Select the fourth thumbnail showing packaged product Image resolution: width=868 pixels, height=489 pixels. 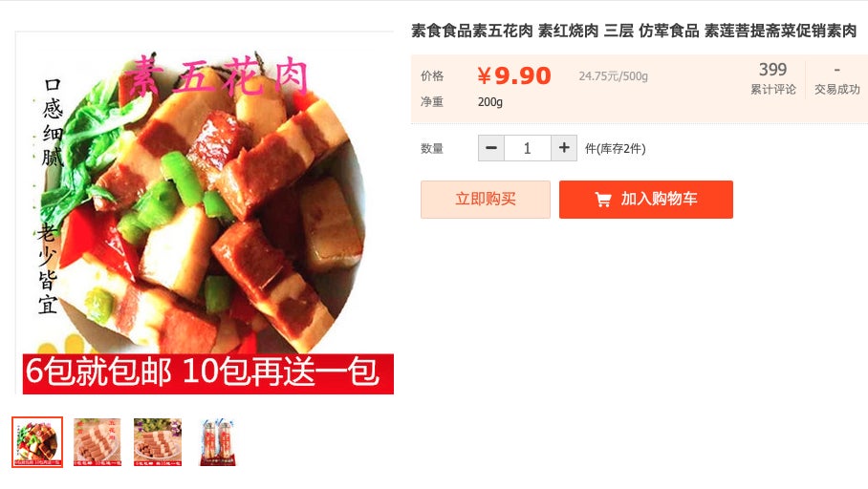(218, 442)
